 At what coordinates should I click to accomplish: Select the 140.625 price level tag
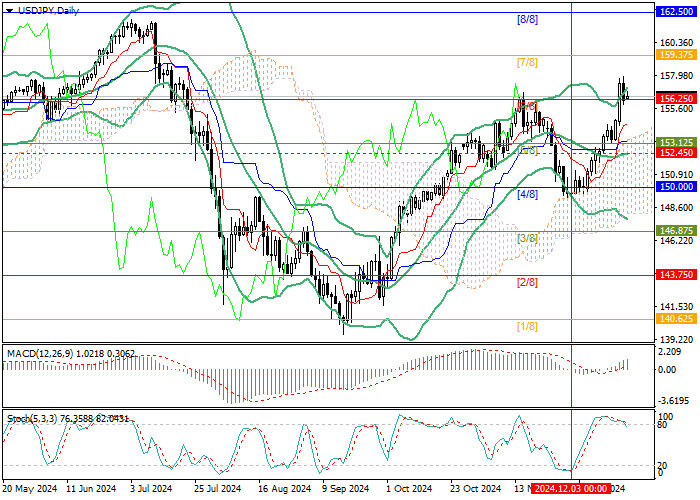coord(676,318)
